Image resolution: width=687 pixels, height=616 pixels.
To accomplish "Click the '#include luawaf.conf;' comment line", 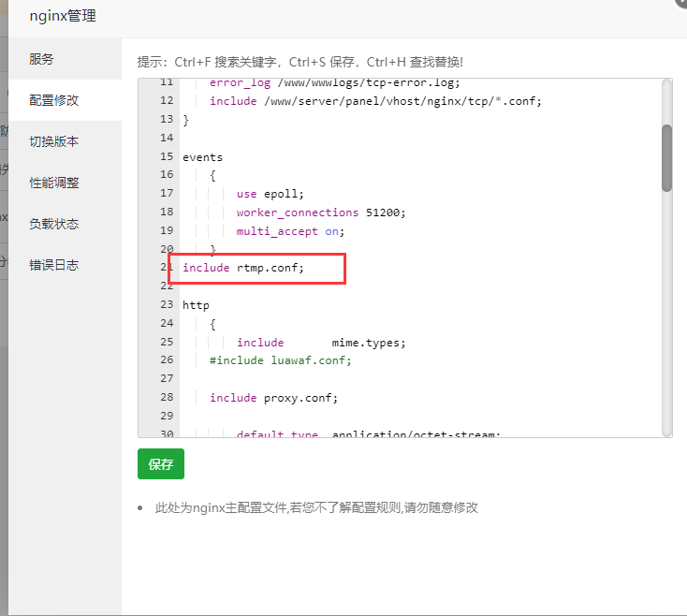I will tap(281, 360).
